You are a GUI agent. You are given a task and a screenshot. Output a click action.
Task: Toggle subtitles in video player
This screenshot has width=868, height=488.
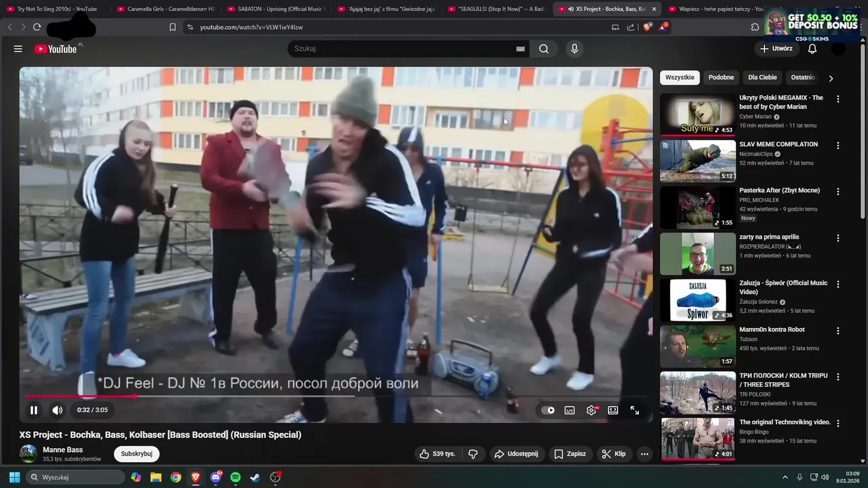pyautogui.click(x=570, y=410)
